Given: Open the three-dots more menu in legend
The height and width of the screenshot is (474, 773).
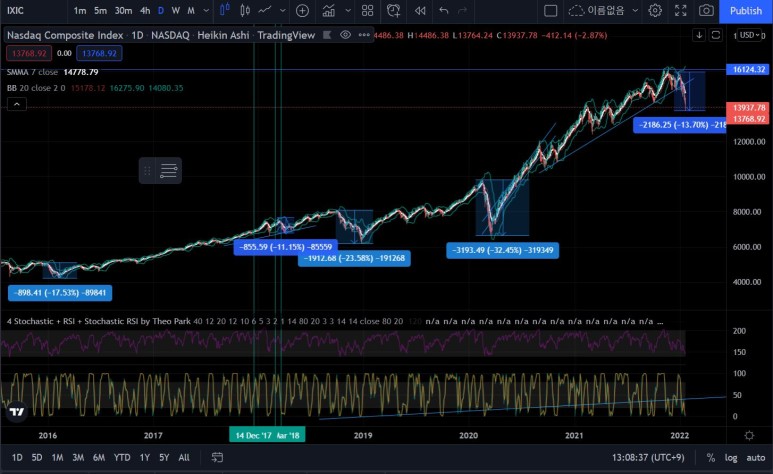Looking at the screenshot, I should [364, 35].
